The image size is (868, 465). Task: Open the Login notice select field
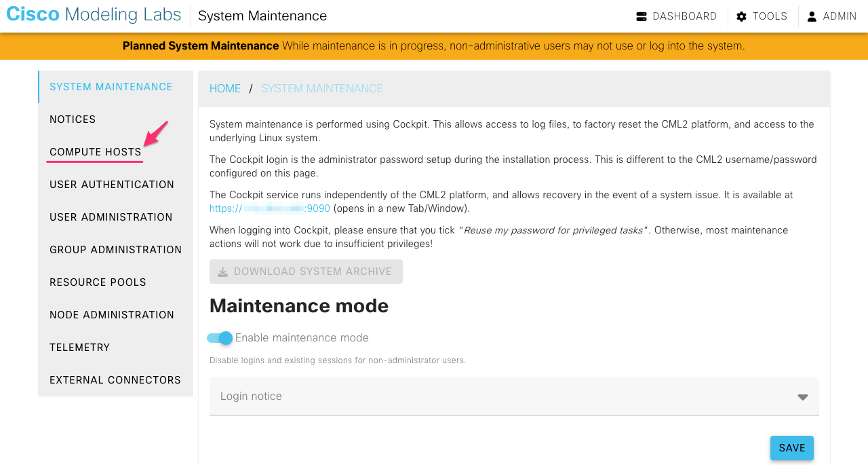point(514,396)
